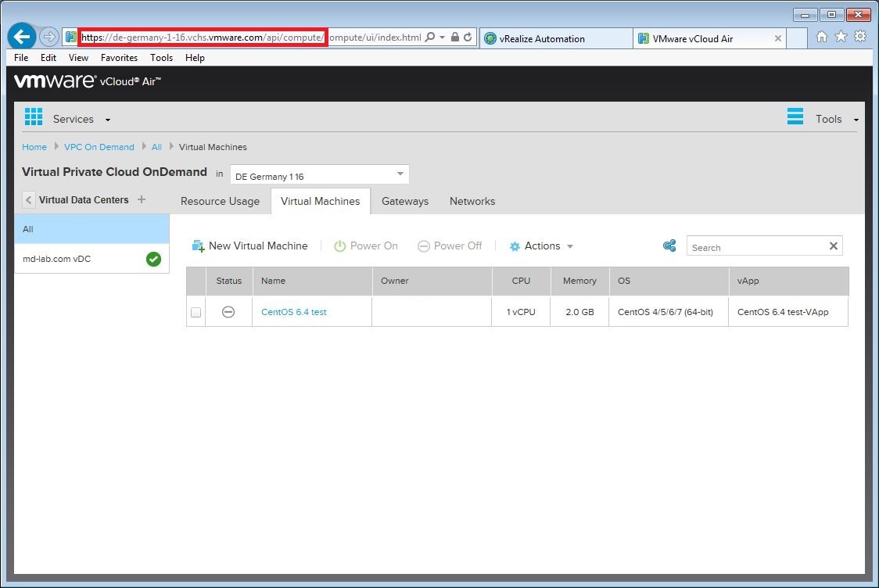Image resolution: width=879 pixels, height=588 pixels.
Task: Collapse the Virtual Data Centers panel
Action: pos(29,200)
